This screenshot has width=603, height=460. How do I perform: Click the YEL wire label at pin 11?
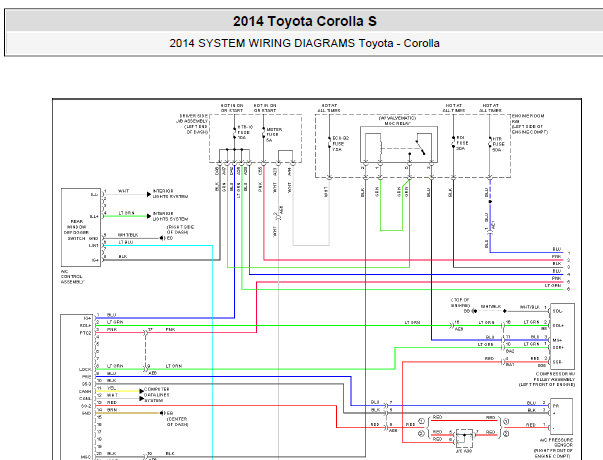112,388
